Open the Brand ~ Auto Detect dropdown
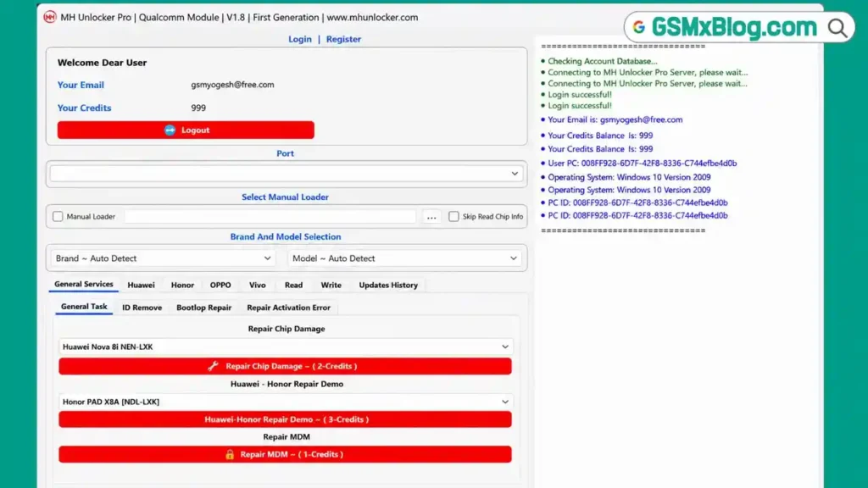This screenshot has height=488, width=868. [x=164, y=258]
